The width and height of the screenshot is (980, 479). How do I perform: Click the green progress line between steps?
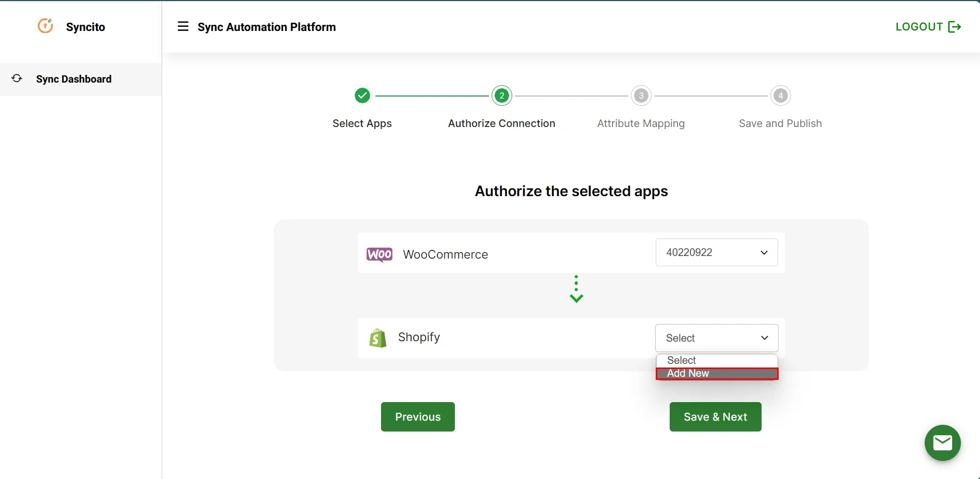(x=431, y=95)
